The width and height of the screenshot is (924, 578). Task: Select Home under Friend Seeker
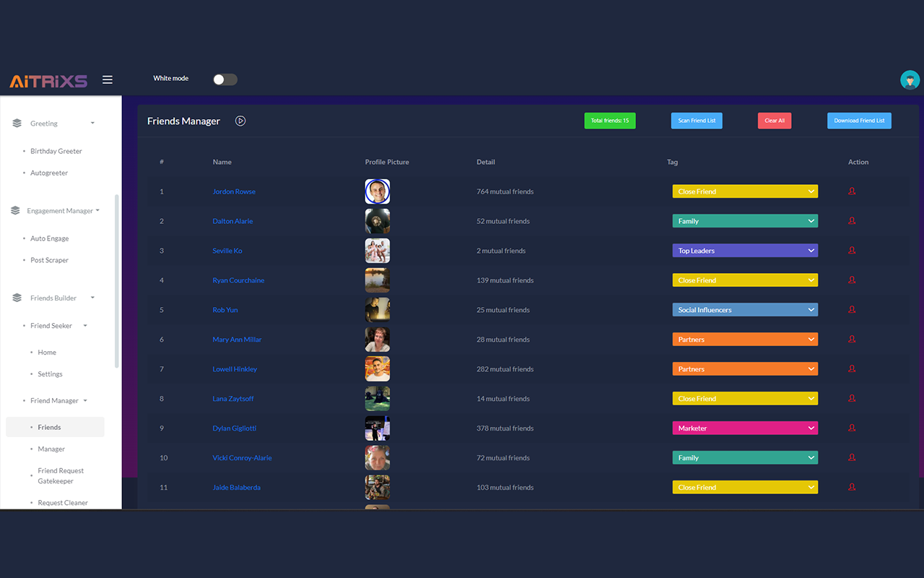(47, 353)
